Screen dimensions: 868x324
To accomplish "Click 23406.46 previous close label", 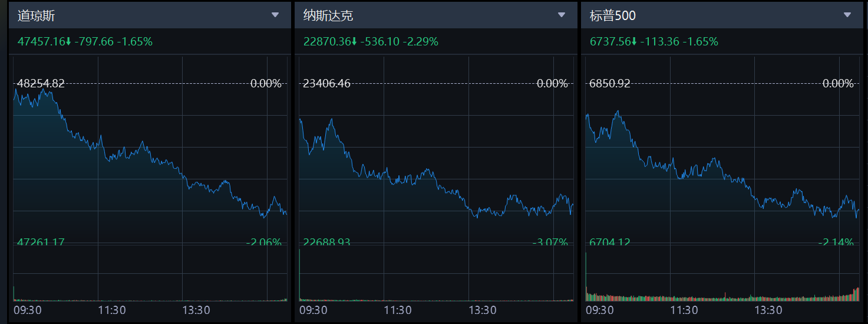I will [326, 84].
